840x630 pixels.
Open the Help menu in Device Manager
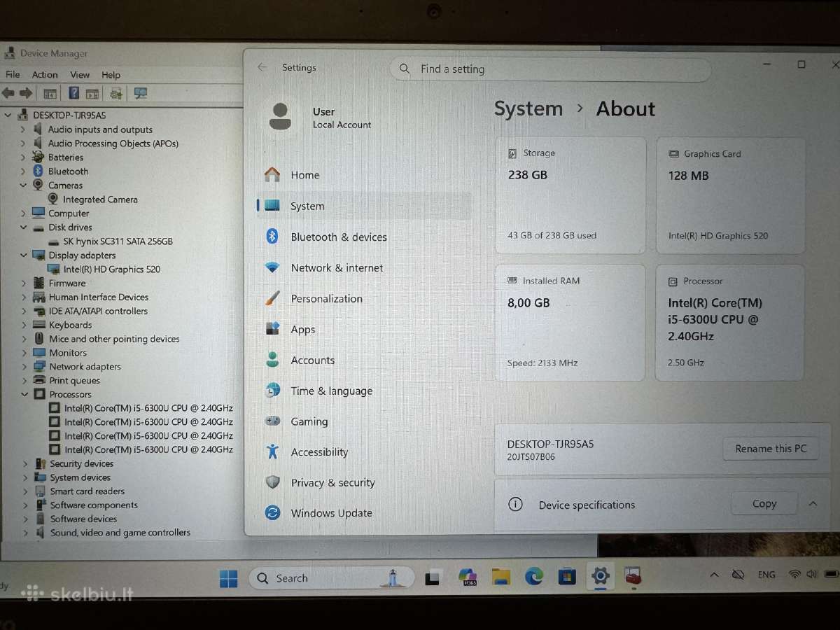[x=111, y=74]
